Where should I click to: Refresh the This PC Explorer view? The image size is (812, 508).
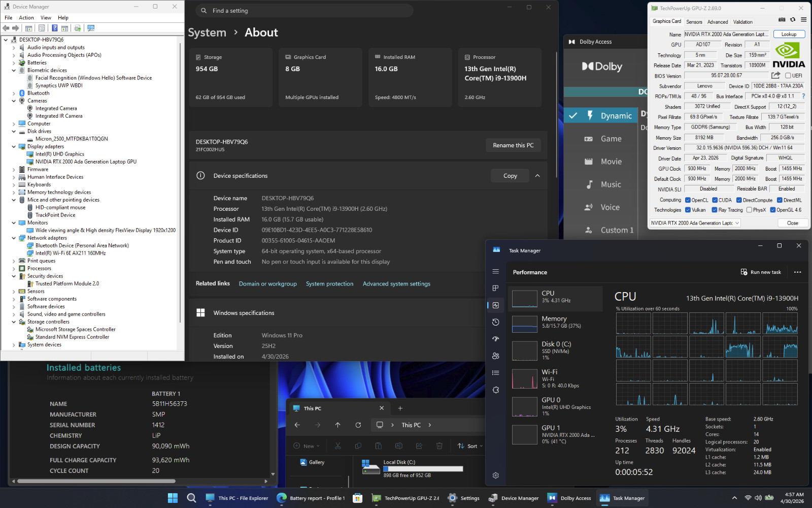click(x=358, y=425)
